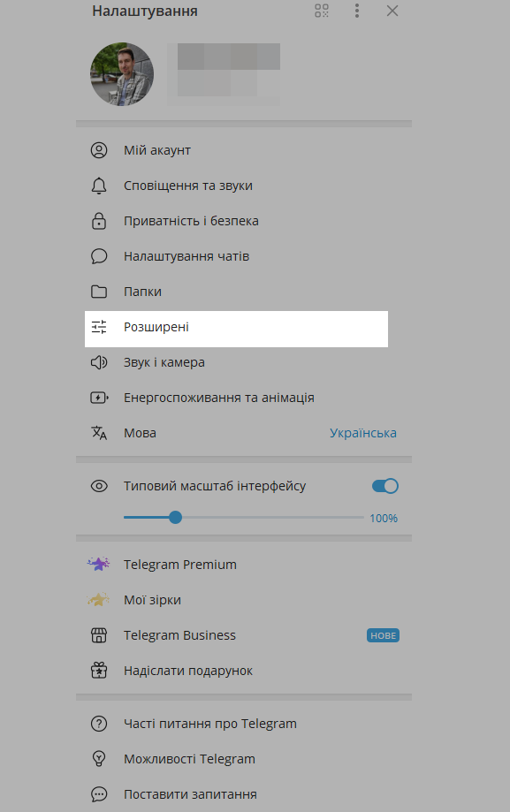The image size is (510, 812).
Task: Click the speech bubble icon for Налаштування чатів
Action: (x=99, y=256)
